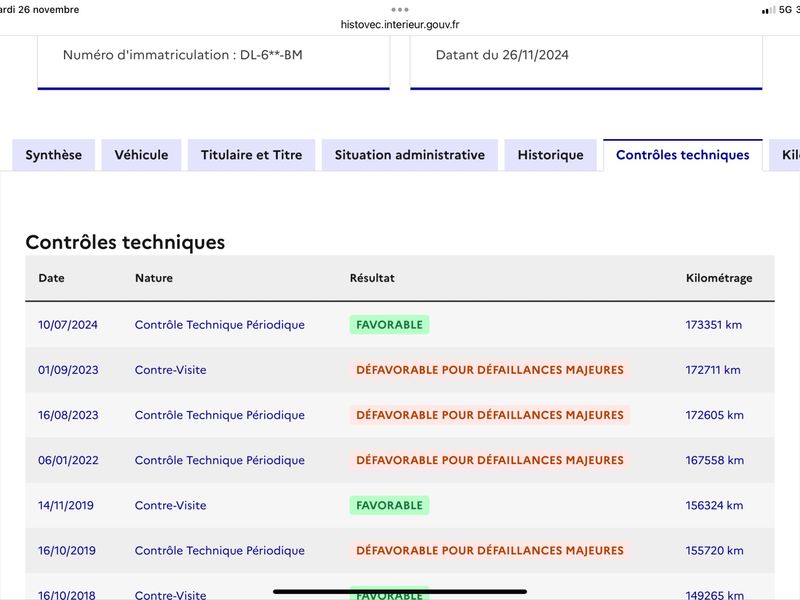Click the date 14/11/2019
800x600 pixels.
[x=66, y=506]
